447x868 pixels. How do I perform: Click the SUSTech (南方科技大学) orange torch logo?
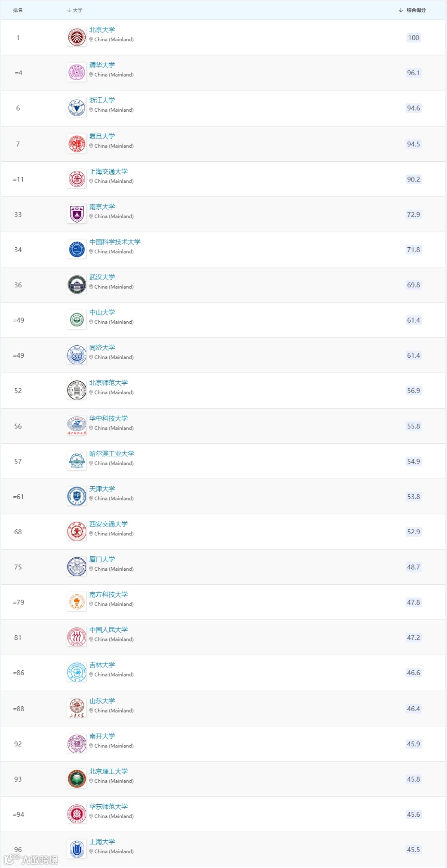coord(77,602)
